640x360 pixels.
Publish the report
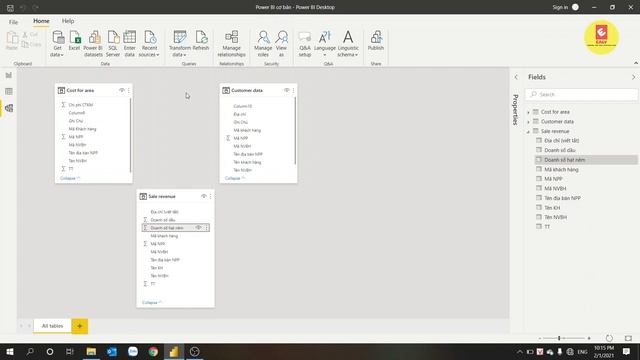376,41
